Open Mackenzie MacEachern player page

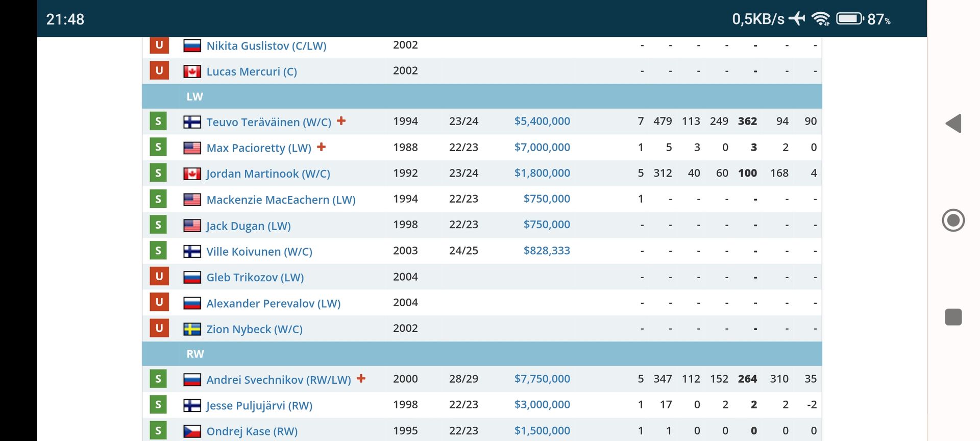point(281,200)
